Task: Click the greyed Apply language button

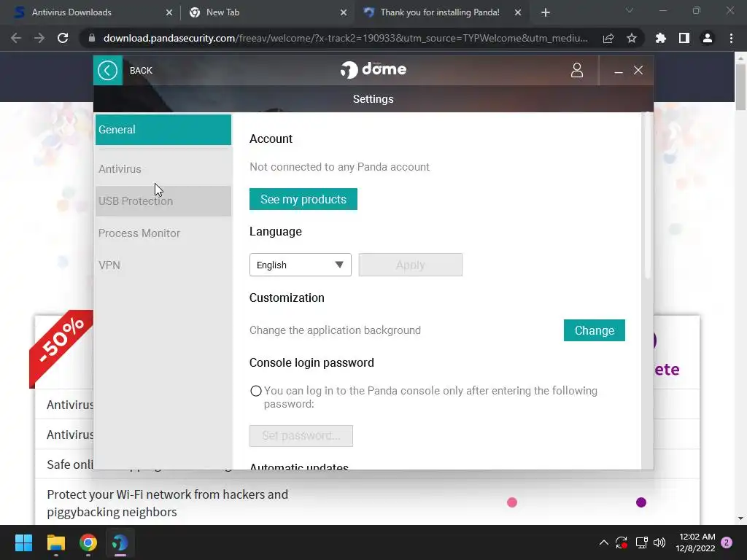Action: (x=410, y=265)
